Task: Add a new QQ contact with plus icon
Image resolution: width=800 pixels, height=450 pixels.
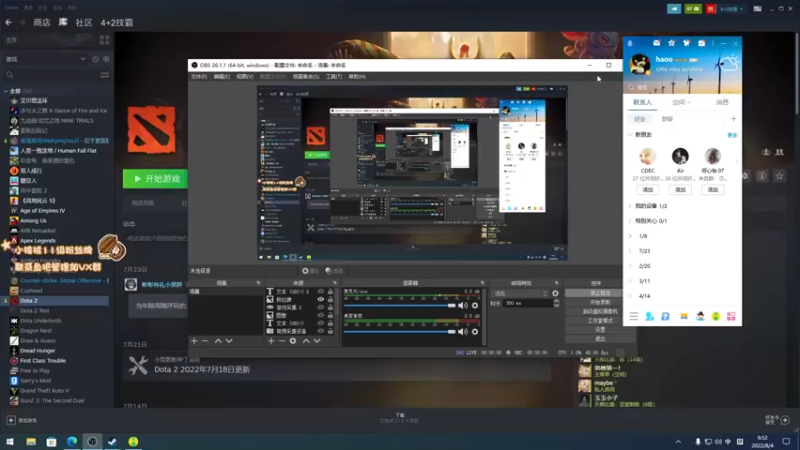Action: click(733, 119)
